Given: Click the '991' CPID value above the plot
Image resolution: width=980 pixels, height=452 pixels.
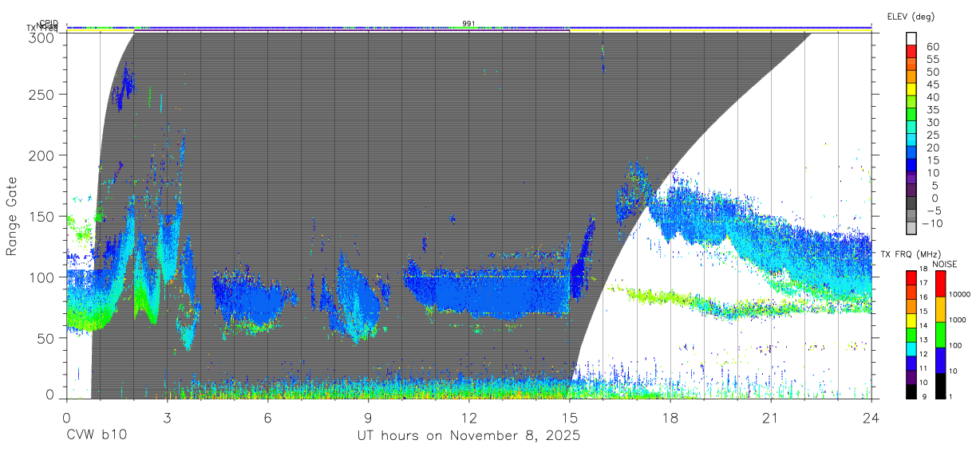Looking at the screenshot, I should (x=468, y=23).
